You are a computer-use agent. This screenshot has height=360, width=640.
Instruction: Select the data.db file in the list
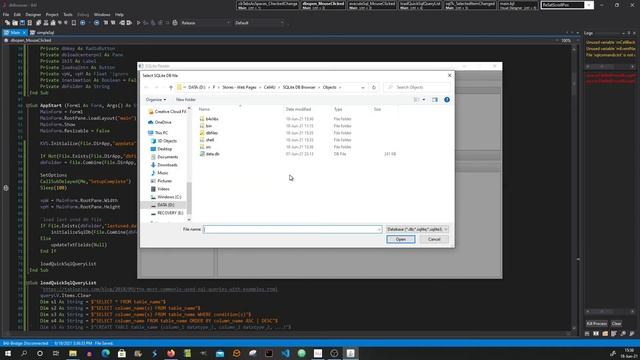pos(212,154)
